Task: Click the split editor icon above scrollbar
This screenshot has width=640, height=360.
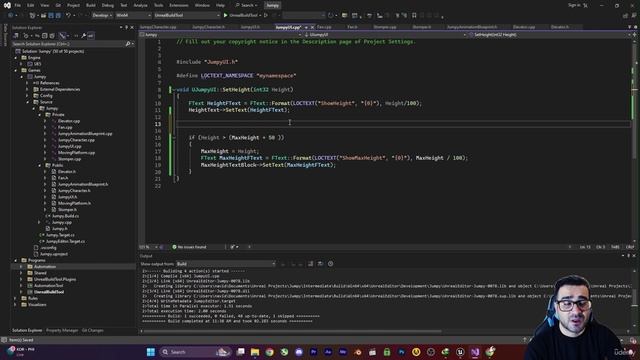Action: (634, 35)
